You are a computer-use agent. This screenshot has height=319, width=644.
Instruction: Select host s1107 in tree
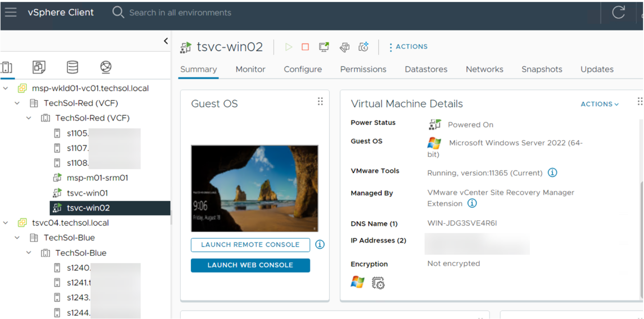point(77,148)
